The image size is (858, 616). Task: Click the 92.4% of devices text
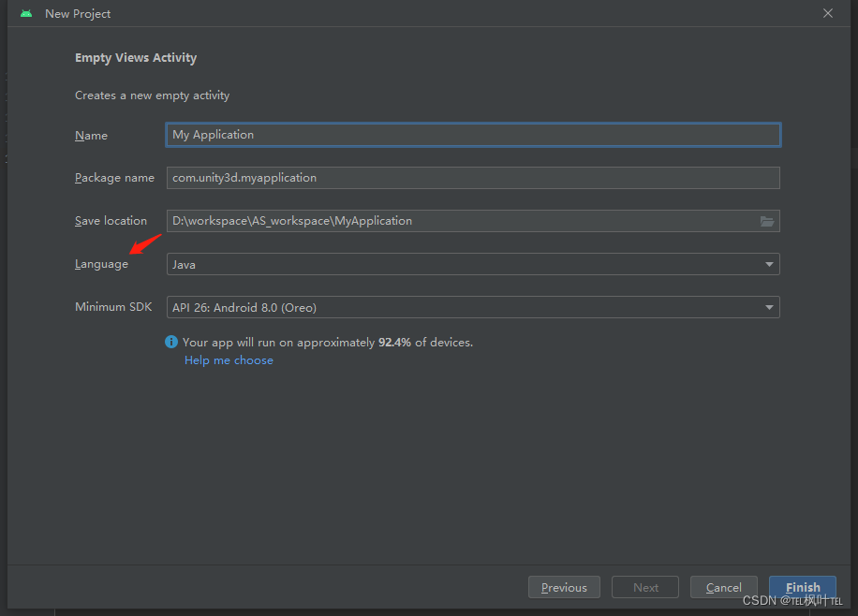[x=425, y=343]
